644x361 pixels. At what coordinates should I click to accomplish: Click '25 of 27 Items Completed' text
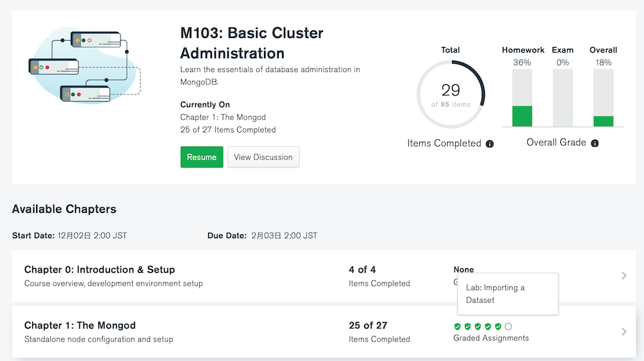point(228,129)
